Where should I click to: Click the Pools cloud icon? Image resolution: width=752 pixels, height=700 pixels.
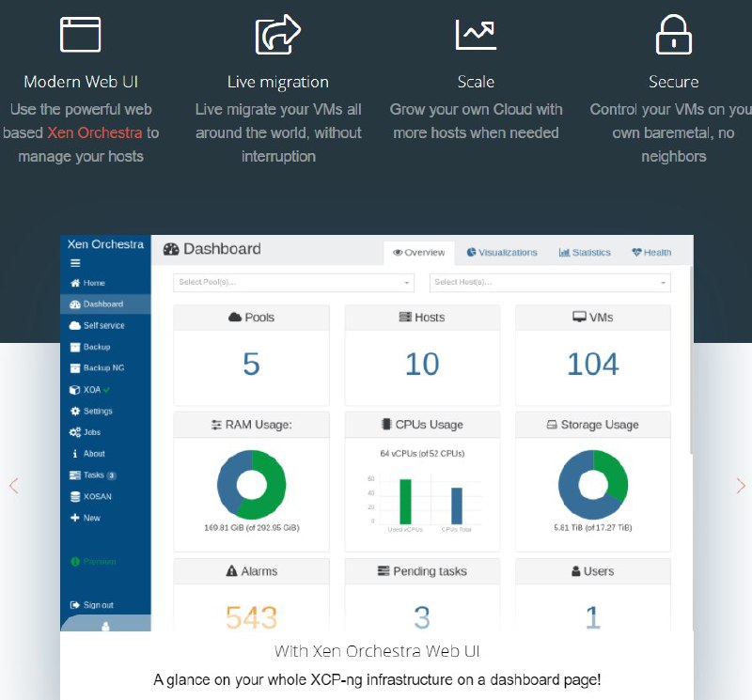click(x=235, y=318)
